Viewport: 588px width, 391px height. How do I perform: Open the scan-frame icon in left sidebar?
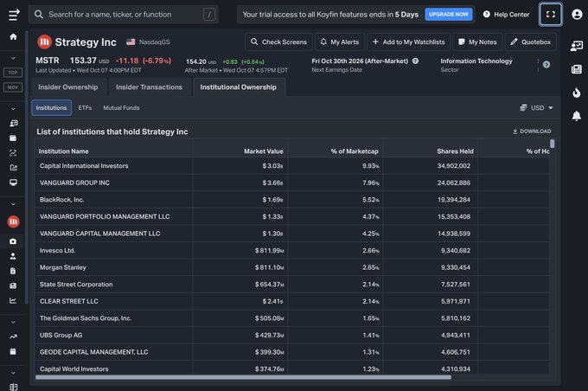(x=13, y=153)
